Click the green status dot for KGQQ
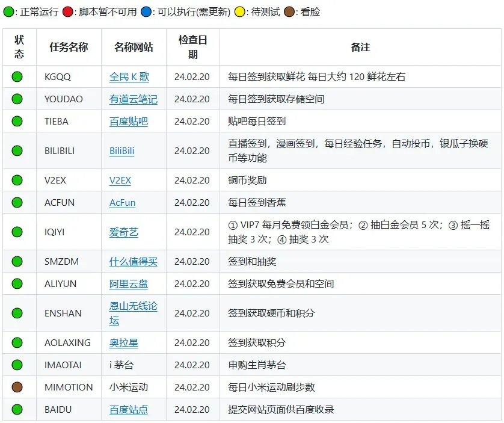Image resolution: width=504 pixels, height=423 pixels. (x=18, y=76)
